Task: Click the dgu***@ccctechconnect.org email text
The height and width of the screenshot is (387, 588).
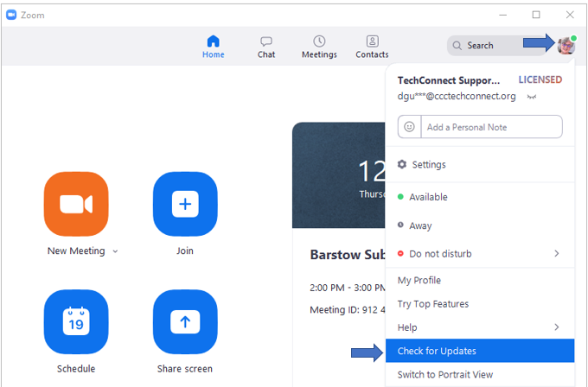Action: (457, 96)
